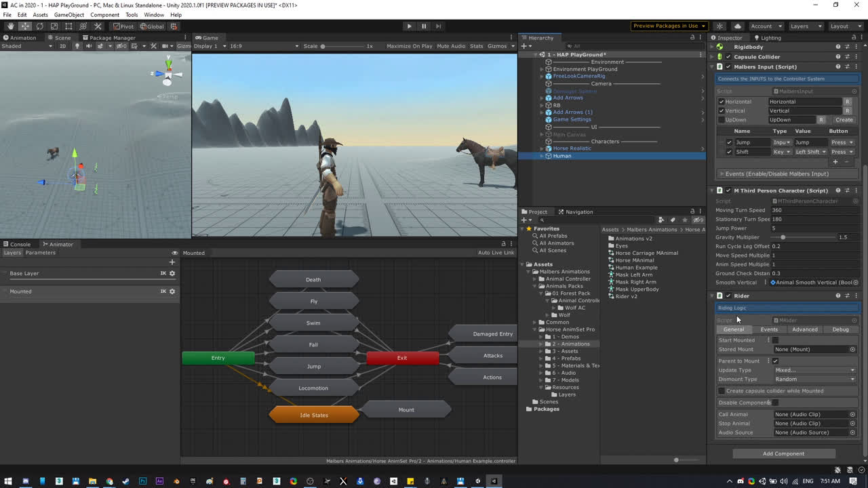Viewport: 868px width, 488px height.
Task: Check Create capsule collider while Mounted
Action: (722, 391)
